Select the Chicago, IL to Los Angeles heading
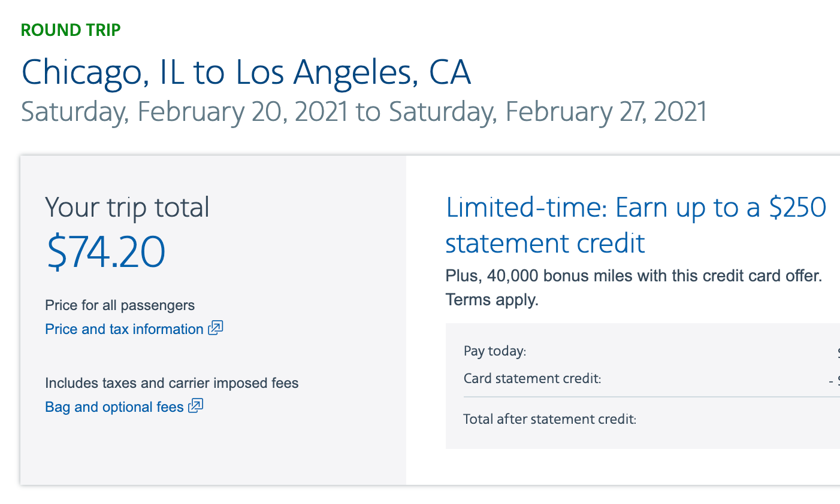 pyautogui.click(x=246, y=72)
